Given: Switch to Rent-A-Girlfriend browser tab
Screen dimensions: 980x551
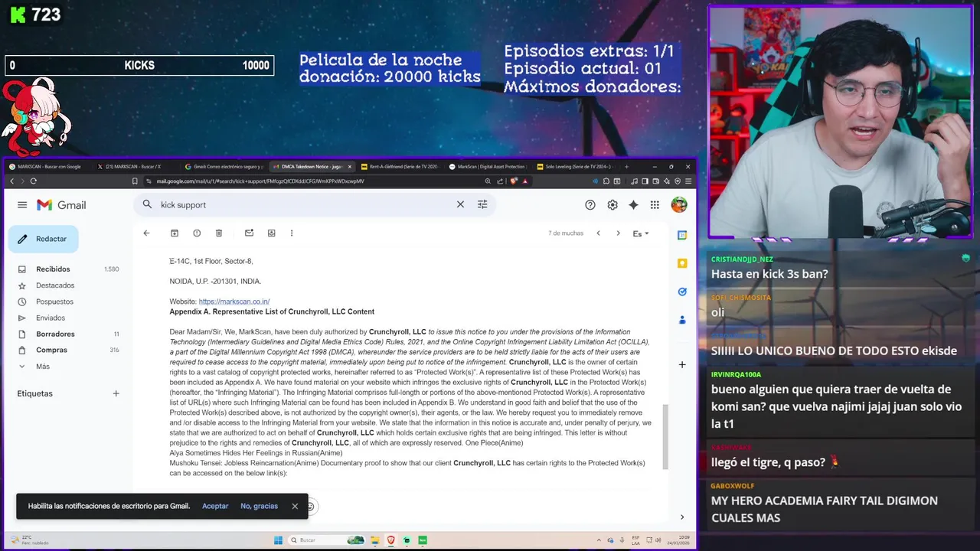Looking at the screenshot, I should coord(400,166).
